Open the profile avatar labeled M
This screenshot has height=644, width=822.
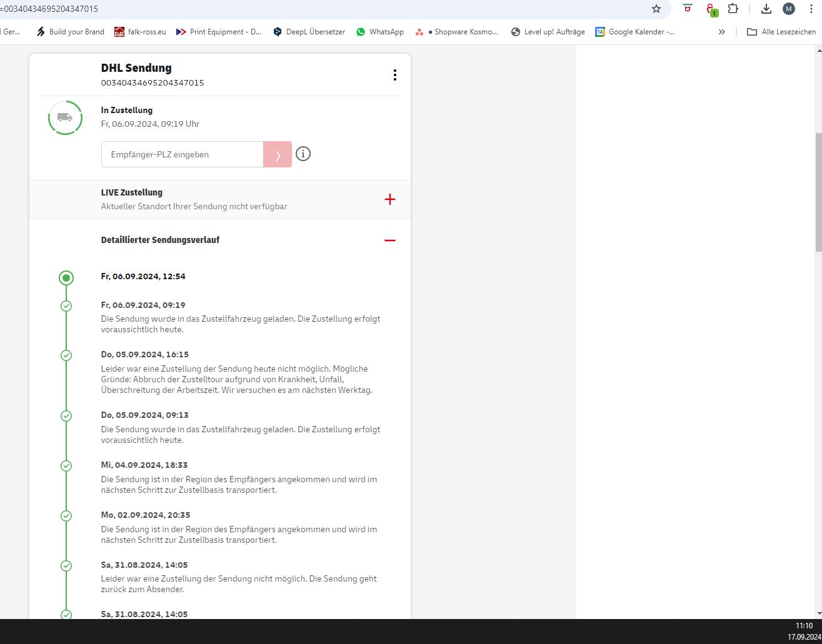tap(789, 9)
